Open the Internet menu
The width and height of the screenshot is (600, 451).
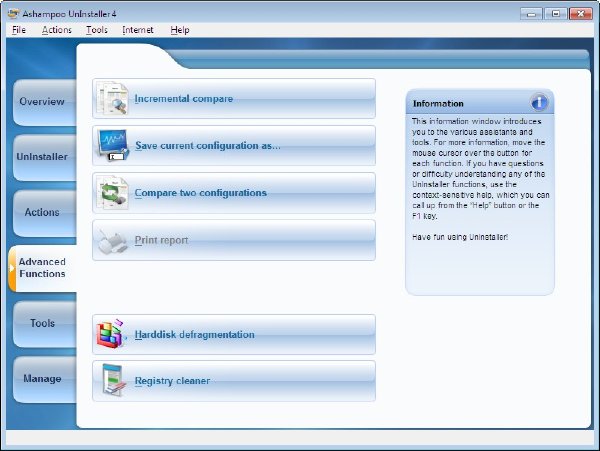[138, 30]
